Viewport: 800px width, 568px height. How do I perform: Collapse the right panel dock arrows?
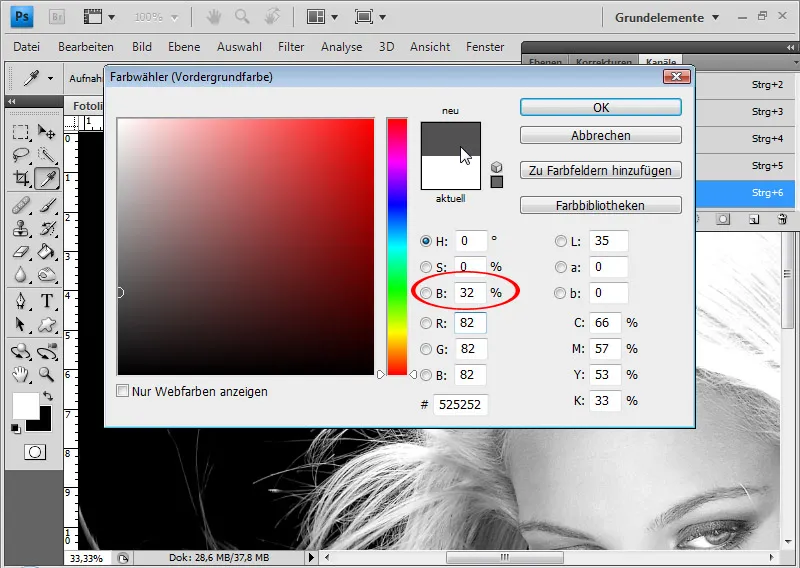[x=790, y=47]
